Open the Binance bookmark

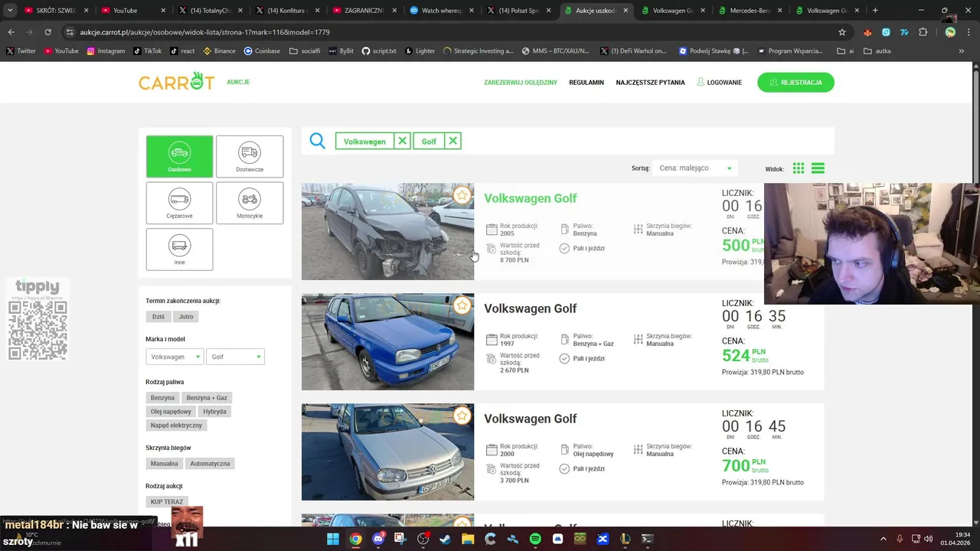click(219, 51)
